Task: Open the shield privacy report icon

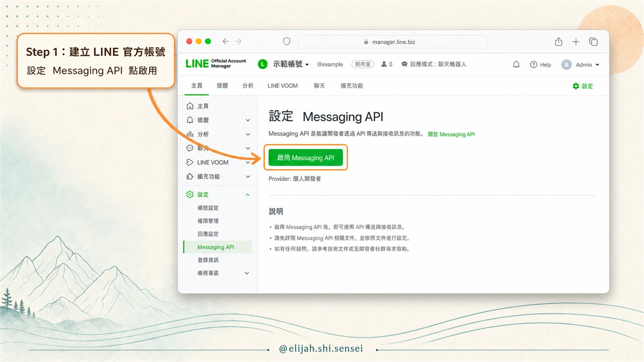Action: point(287,41)
